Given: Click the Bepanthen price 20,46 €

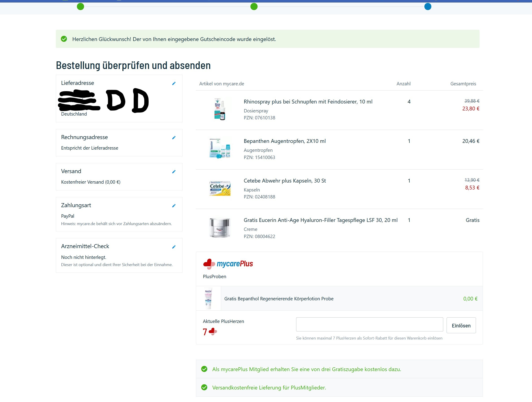Looking at the screenshot, I should 471,141.
